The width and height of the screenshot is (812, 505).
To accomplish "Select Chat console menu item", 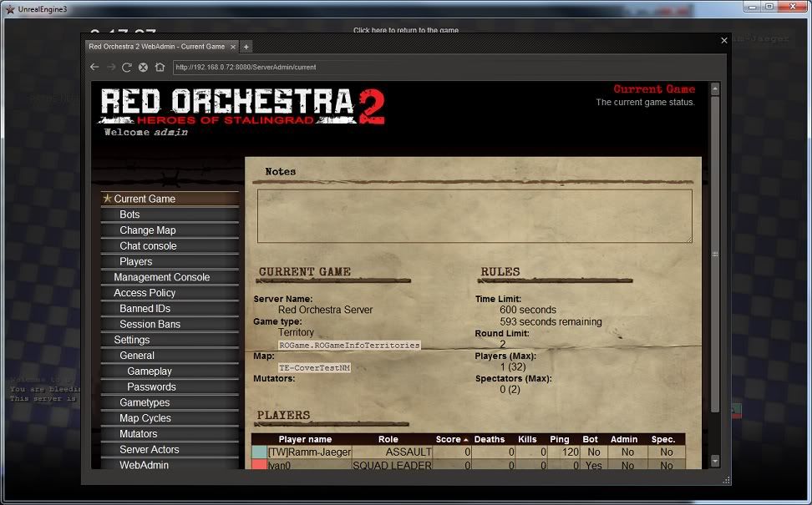I will point(148,246).
